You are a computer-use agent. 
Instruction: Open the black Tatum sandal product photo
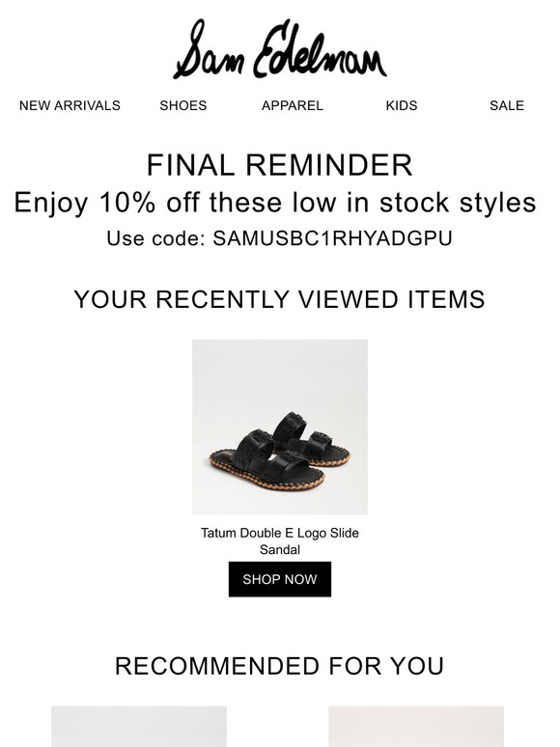(280, 427)
